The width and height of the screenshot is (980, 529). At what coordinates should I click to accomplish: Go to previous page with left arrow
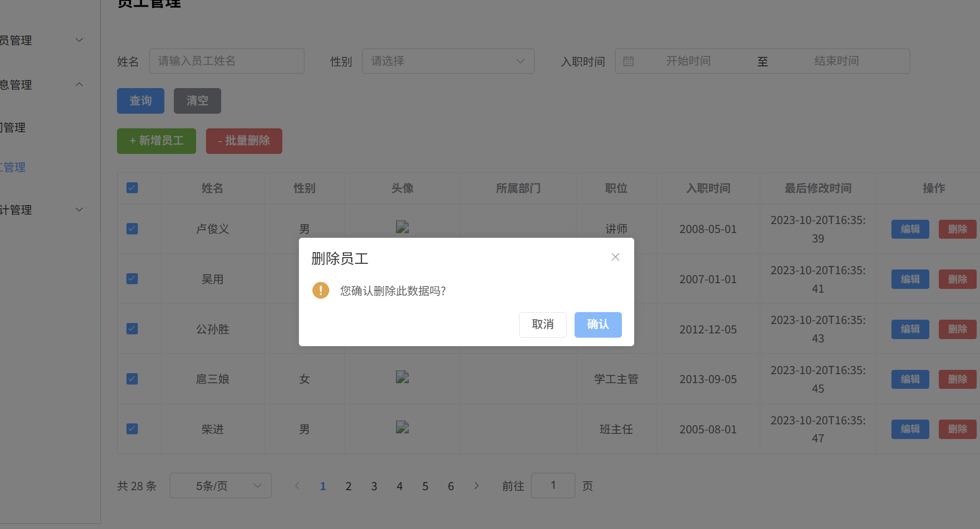[297, 486]
